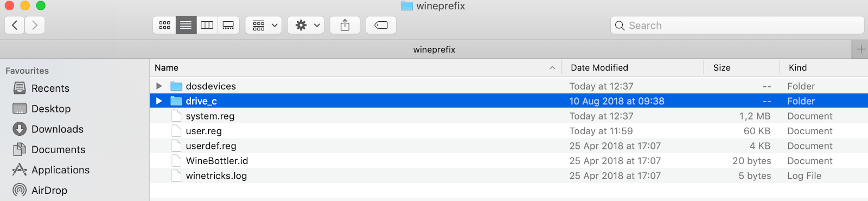
Task: Click the Edit Tags toolbar button
Action: click(x=381, y=25)
